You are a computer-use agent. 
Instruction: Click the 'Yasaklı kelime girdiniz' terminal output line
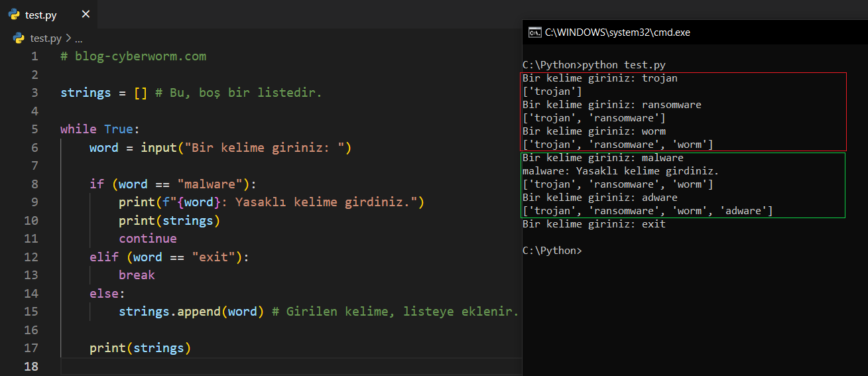(x=620, y=171)
